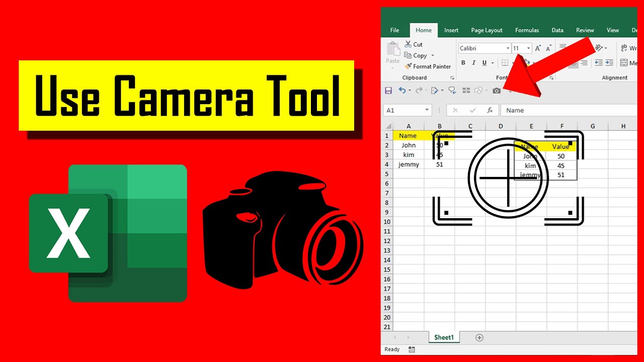Click the Insert Function fx icon
The height and width of the screenshot is (362, 644).
(x=490, y=110)
